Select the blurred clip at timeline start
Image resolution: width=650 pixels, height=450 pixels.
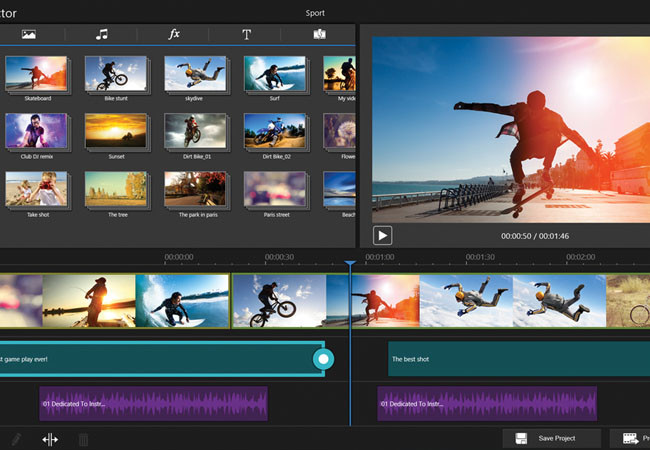pos(21,301)
